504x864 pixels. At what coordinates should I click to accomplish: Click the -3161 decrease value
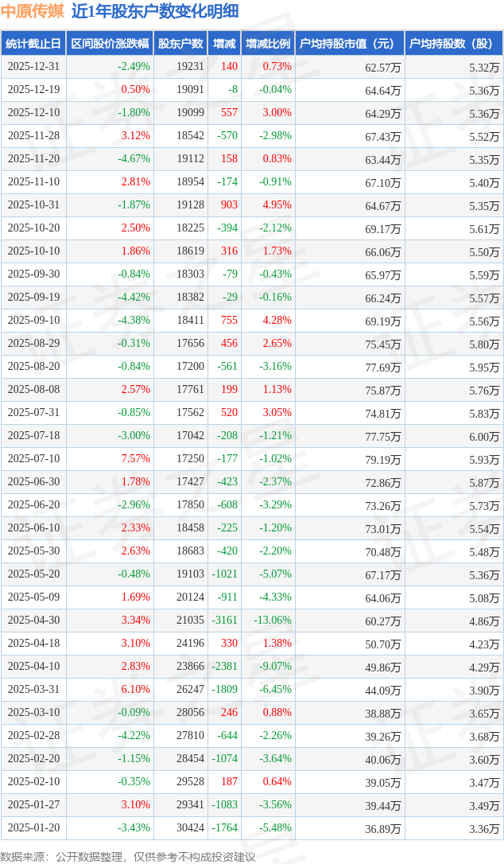pos(225,621)
